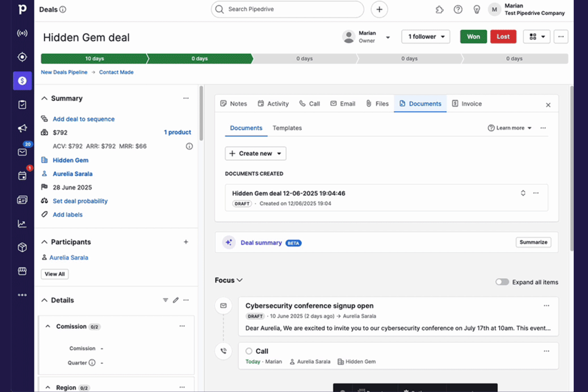
Task: Switch to the Invoice tab
Action: (x=467, y=104)
